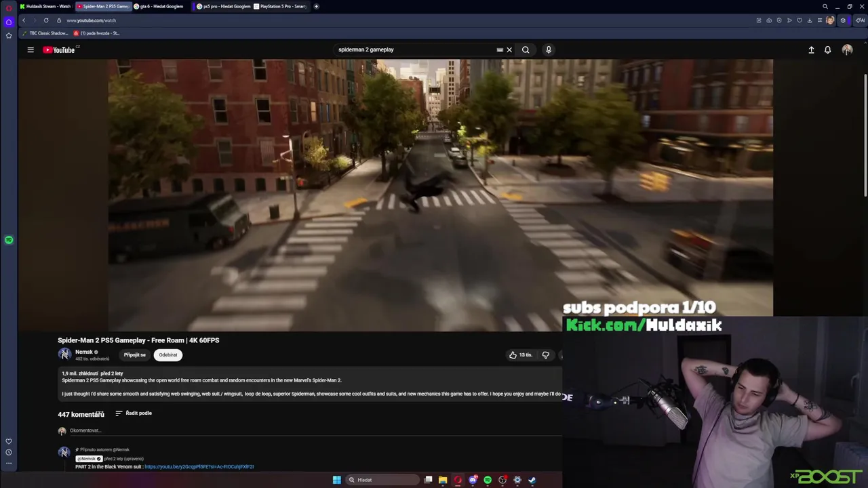Open Spotify from the taskbar
This screenshot has width=868, height=488.
point(488,480)
